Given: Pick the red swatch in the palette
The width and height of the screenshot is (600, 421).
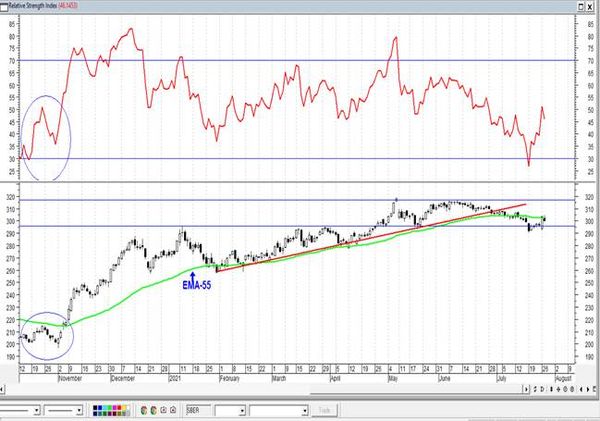Looking at the screenshot, I should [119, 407].
